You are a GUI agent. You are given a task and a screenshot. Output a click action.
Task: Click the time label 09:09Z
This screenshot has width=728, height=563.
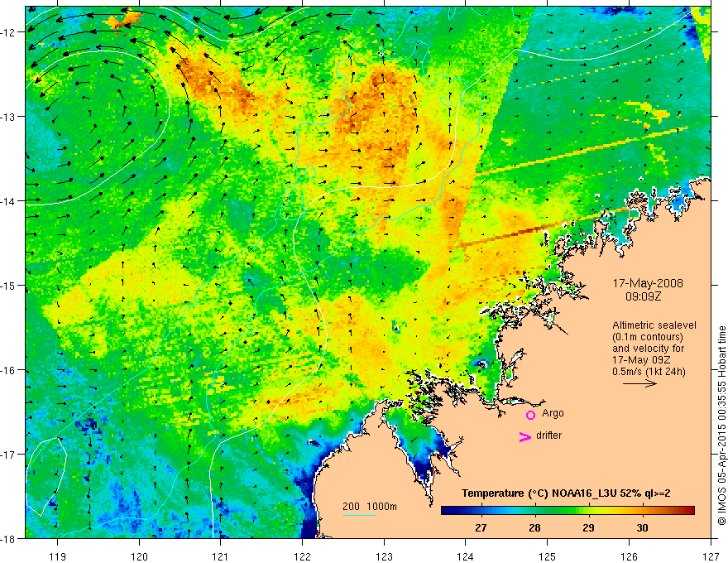[x=643, y=296]
